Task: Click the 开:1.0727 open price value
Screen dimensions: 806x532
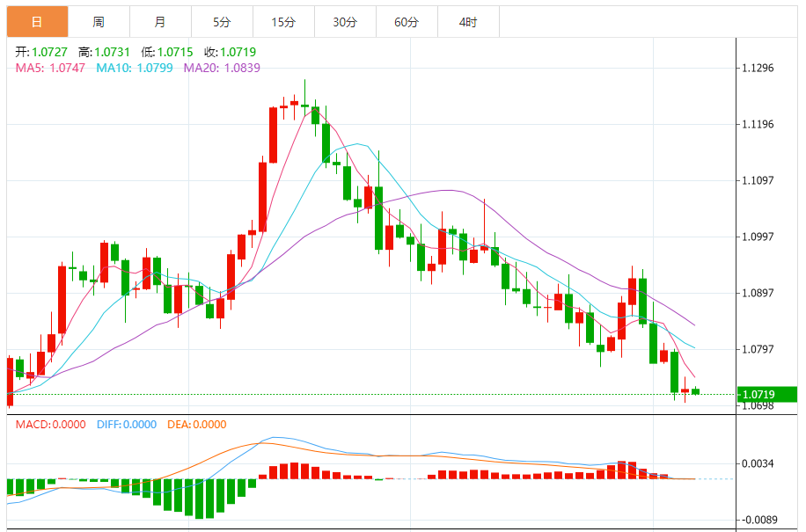Action: 41,52
